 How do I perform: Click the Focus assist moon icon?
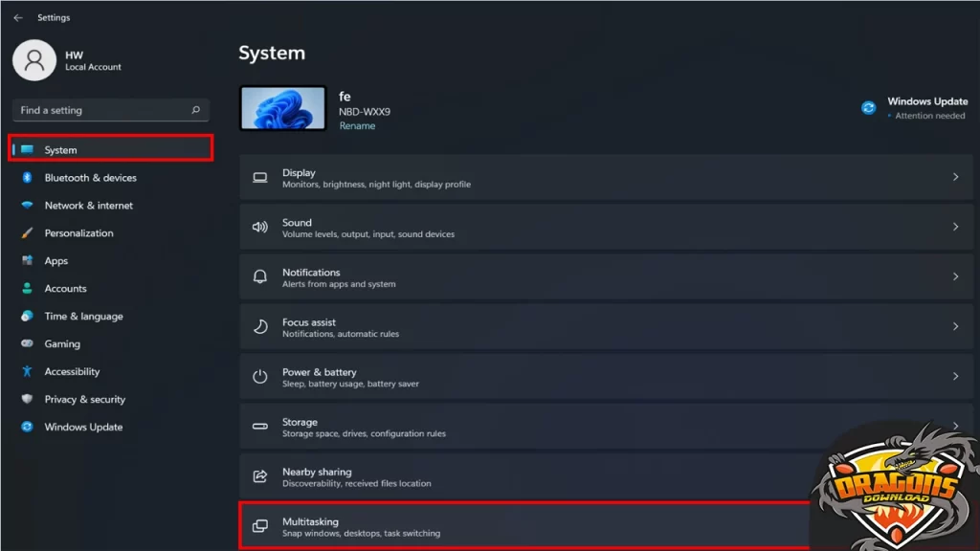(x=259, y=327)
